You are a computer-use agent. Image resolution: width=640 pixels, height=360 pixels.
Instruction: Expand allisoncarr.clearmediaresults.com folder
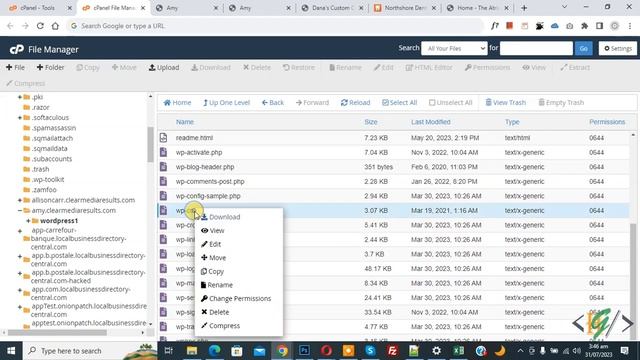pos(20,200)
